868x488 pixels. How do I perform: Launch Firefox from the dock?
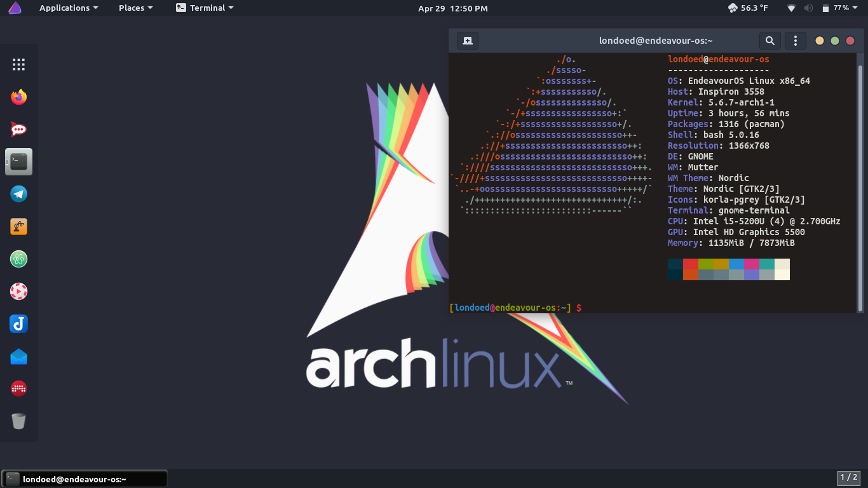(x=18, y=97)
